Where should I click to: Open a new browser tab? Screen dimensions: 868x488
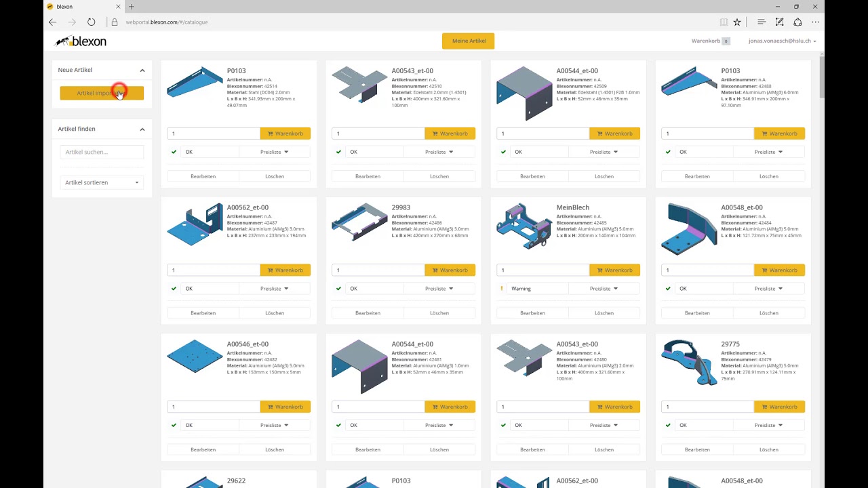pos(132,7)
